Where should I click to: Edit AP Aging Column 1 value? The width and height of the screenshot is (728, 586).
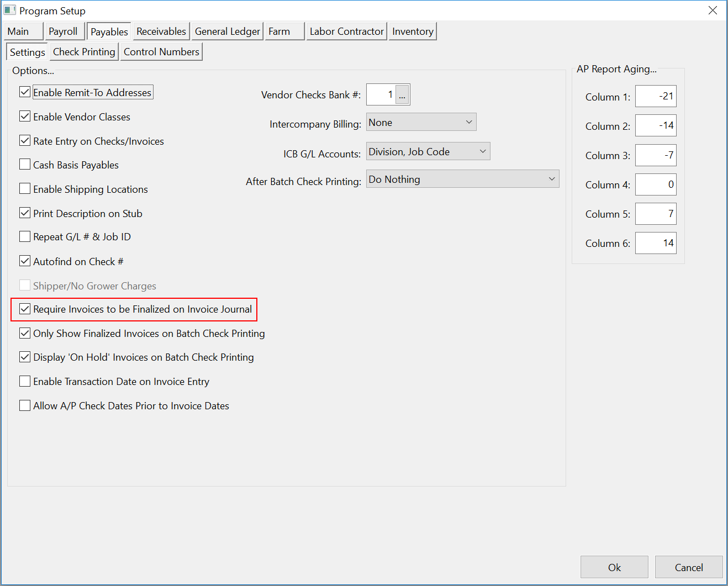[x=656, y=97]
